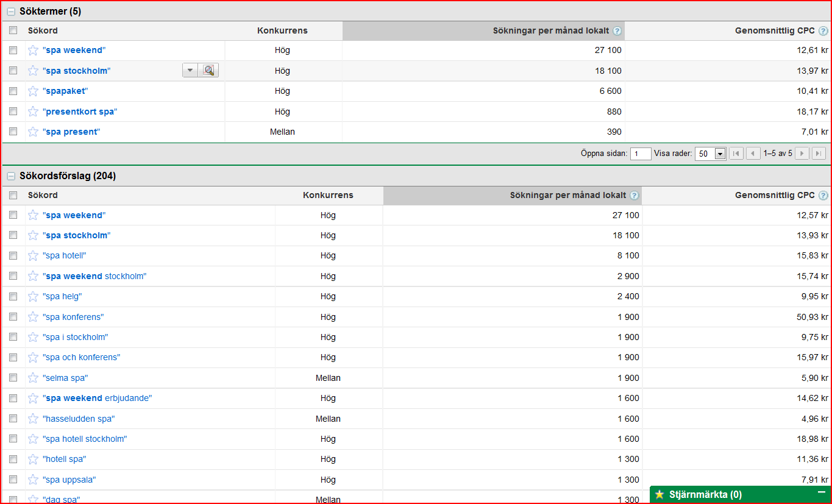The image size is (832, 504).
Task: Open help for Söktermer Genomsnittlig CPC
Action: click(x=823, y=31)
